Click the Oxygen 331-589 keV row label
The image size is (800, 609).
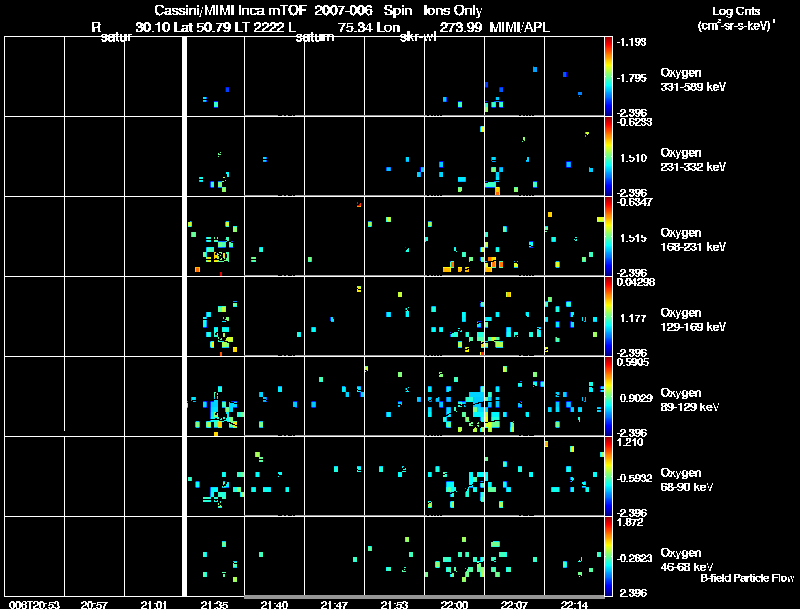(x=693, y=80)
